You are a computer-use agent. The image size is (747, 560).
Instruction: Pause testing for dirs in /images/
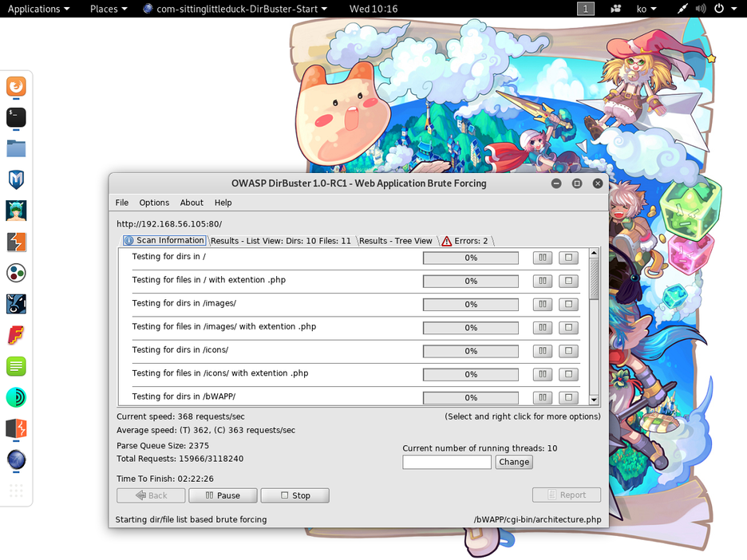542,304
